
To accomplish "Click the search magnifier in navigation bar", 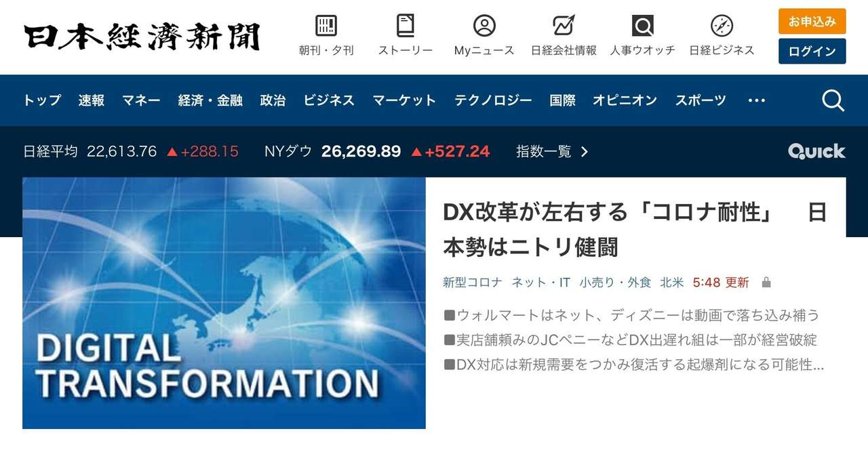I will tap(833, 100).
